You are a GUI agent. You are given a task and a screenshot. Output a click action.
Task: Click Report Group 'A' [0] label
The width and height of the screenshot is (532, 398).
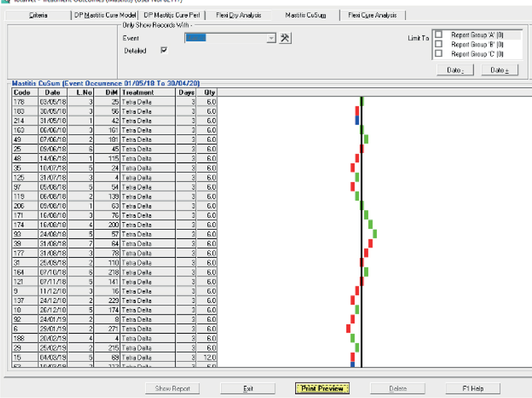(477, 35)
